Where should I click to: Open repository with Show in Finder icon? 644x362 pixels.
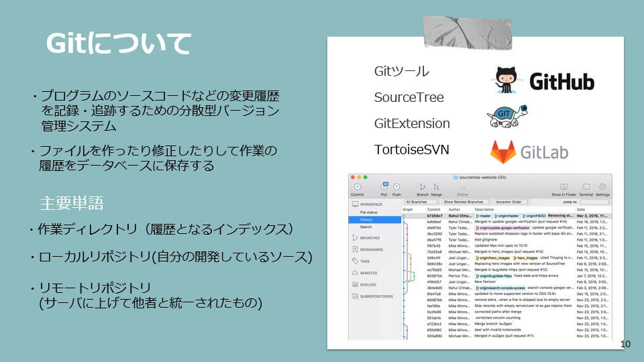564,186
